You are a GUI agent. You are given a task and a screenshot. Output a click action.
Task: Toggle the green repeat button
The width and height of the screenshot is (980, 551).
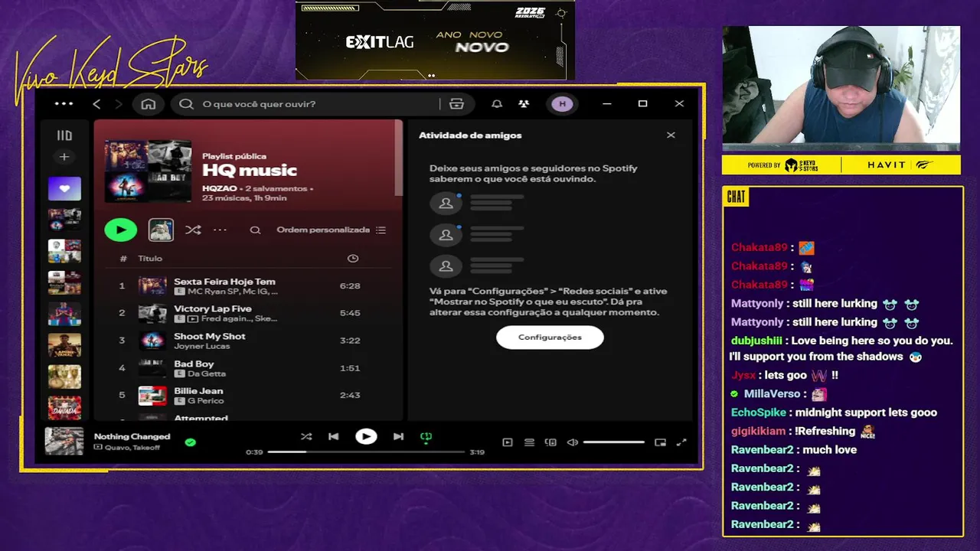(426, 437)
